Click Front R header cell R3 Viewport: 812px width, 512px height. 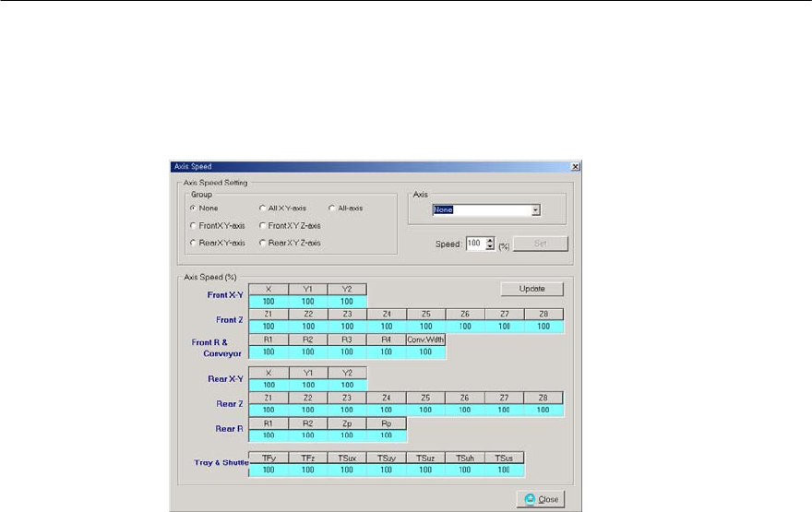click(x=347, y=339)
